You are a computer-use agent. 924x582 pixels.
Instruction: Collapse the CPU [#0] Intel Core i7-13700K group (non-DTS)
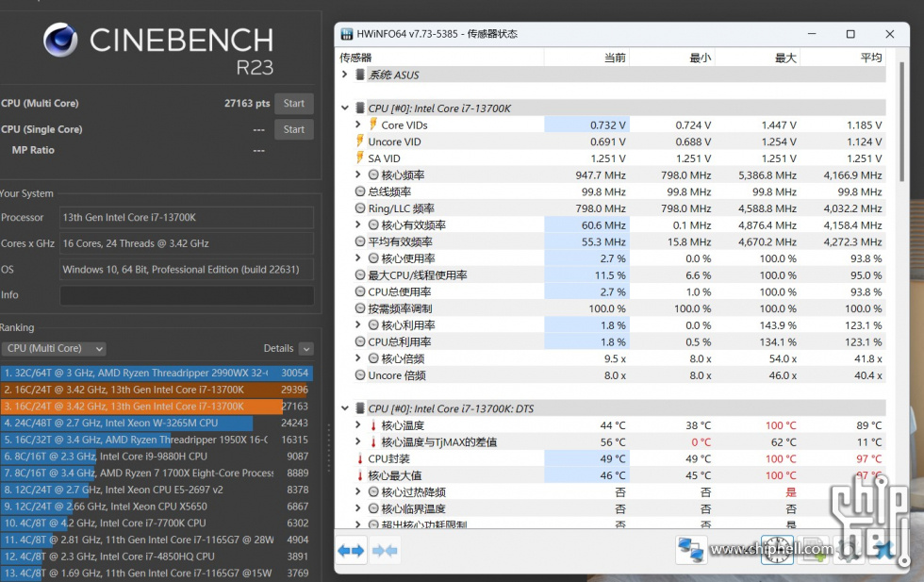tap(345, 108)
